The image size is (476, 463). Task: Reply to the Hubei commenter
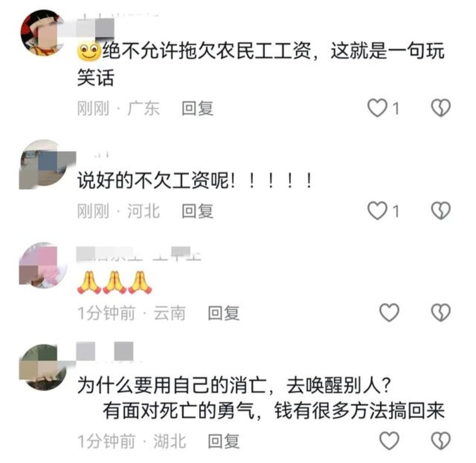[x=223, y=441]
